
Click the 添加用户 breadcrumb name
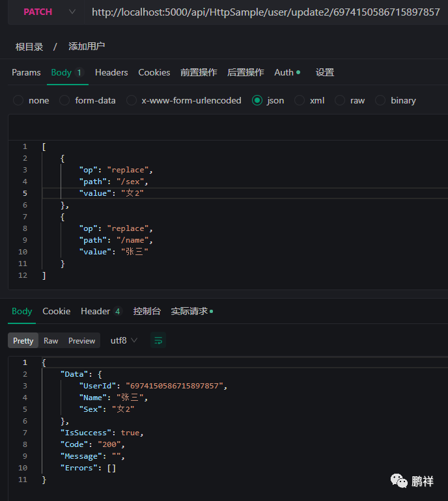click(x=87, y=47)
